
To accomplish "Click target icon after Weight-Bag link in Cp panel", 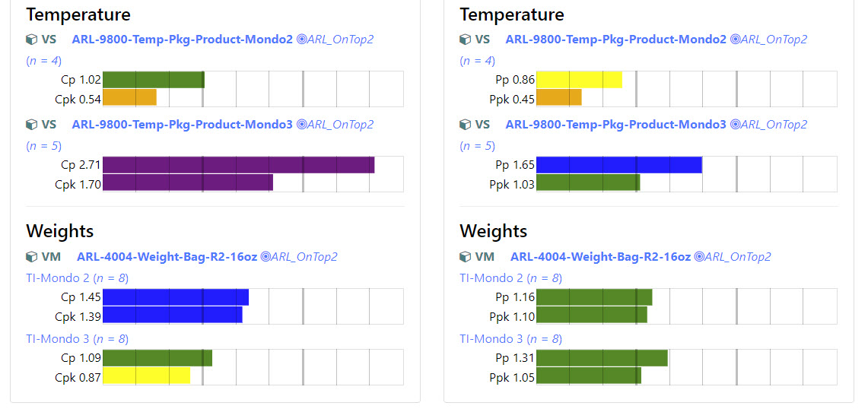I will point(265,257).
